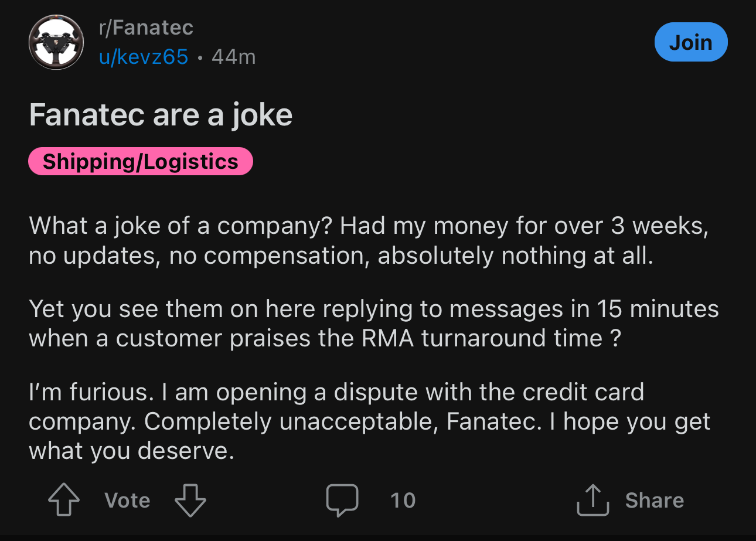Open u/kevz65 user profile
Viewport: 756px width, 541px height.
point(144,57)
